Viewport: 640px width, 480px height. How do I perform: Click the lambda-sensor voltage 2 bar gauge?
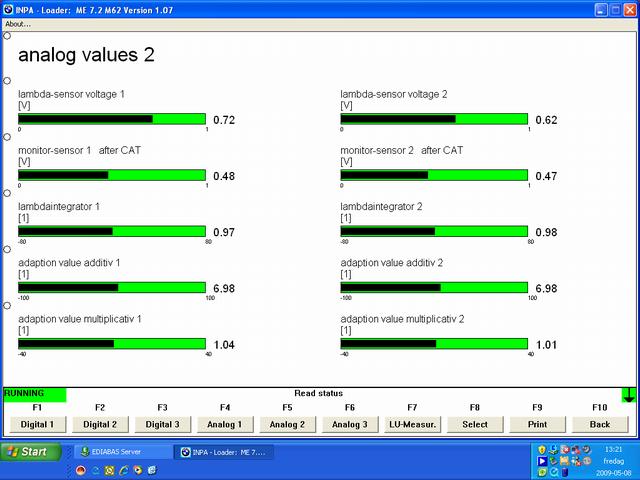[434, 119]
